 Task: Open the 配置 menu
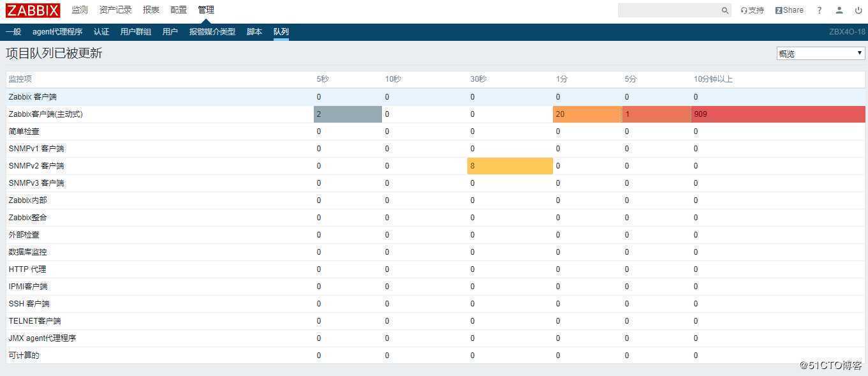coord(179,10)
